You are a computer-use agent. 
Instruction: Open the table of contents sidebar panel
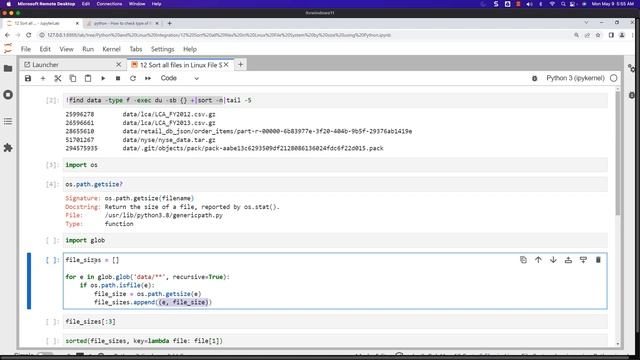(x=8, y=121)
